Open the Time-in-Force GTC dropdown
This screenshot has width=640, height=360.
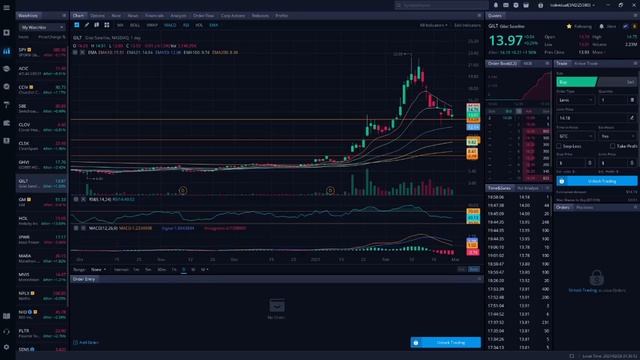[x=576, y=136]
